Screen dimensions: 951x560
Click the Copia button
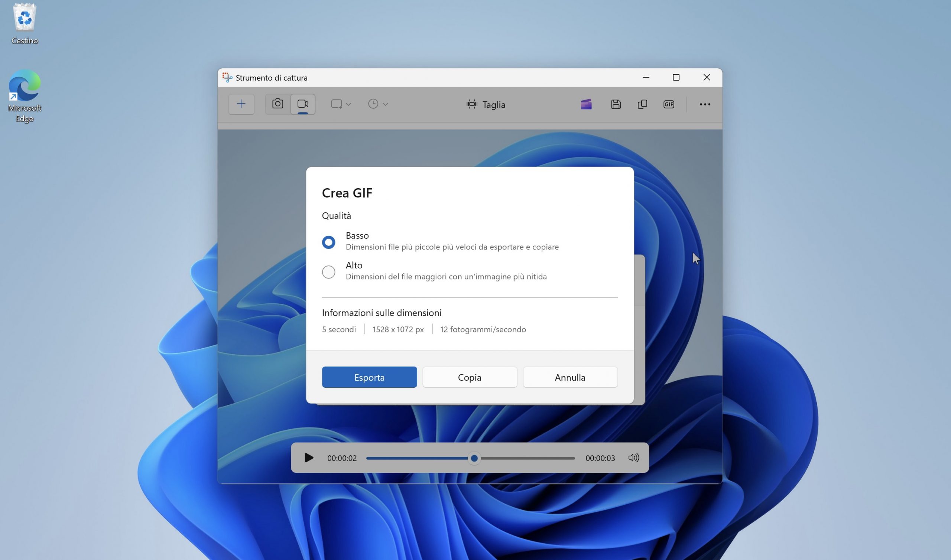pyautogui.click(x=470, y=377)
